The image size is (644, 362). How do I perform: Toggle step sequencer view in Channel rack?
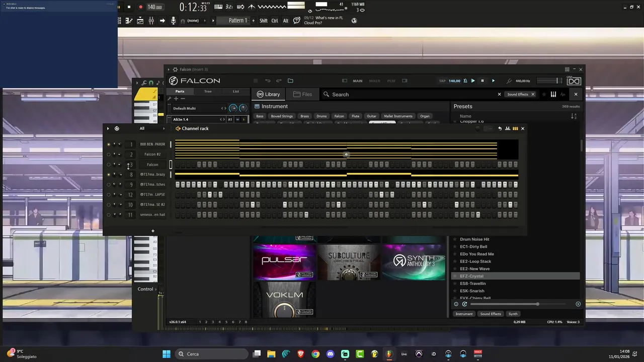pyautogui.click(x=515, y=128)
